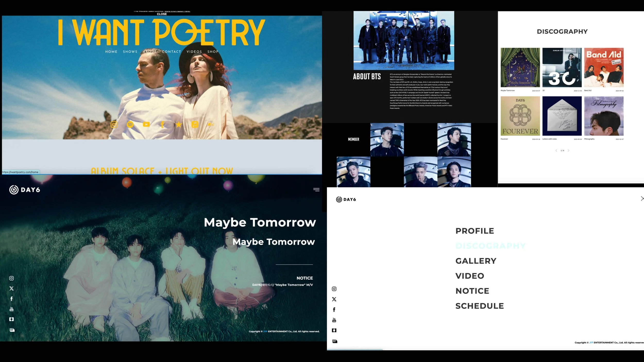The image size is (644, 362).
Task: Select SHOWS in I Want Poetry navigation
Action: (130, 52)
